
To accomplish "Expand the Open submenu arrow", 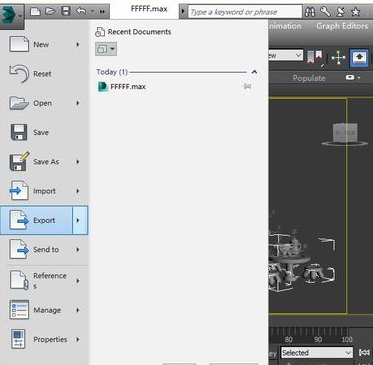I will click(78, 103).
